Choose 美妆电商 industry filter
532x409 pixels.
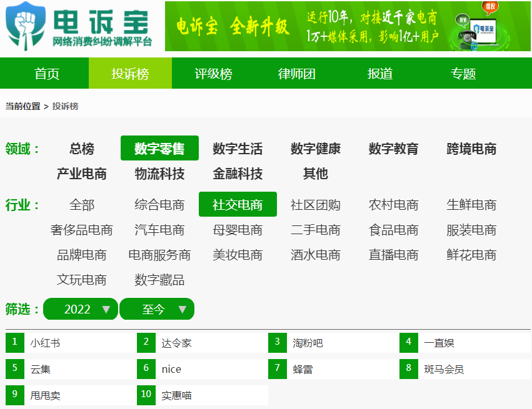[x=238, y=255]
